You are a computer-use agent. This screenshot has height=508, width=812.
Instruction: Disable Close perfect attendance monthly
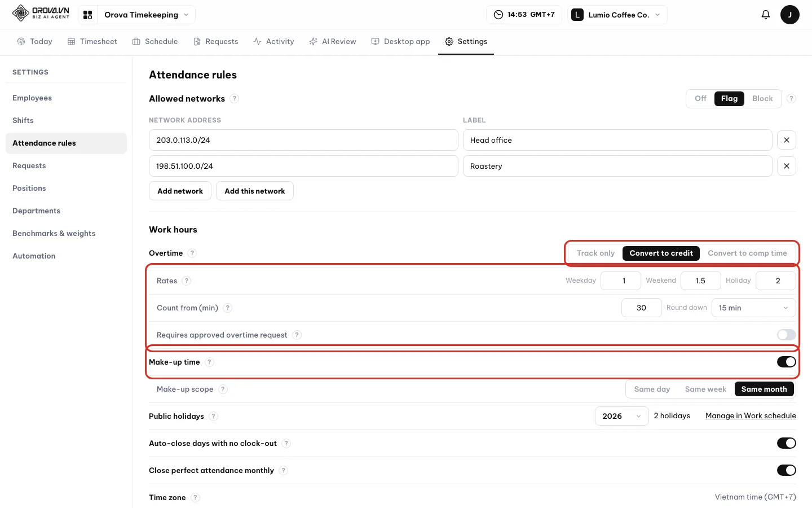click(786, 470)
